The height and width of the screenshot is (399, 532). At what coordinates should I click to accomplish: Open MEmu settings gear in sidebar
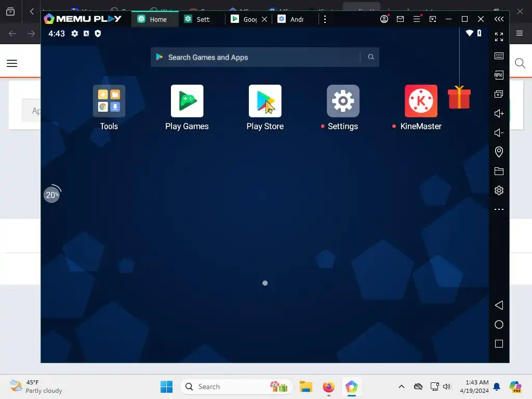coord(499,190)
